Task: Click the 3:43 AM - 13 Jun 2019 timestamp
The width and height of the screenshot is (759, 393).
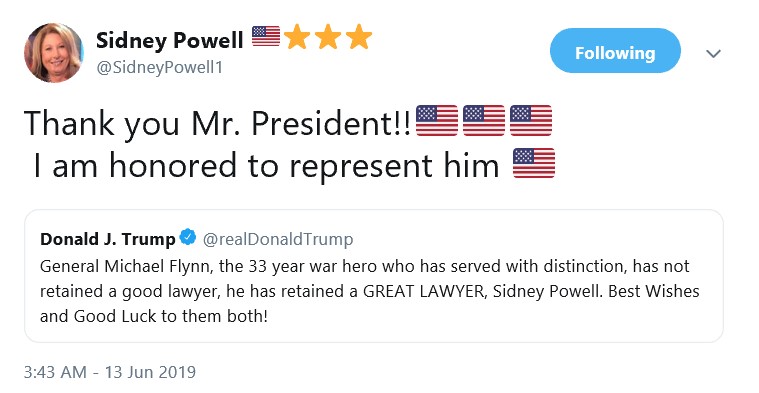Action: [x=110, y=372]
